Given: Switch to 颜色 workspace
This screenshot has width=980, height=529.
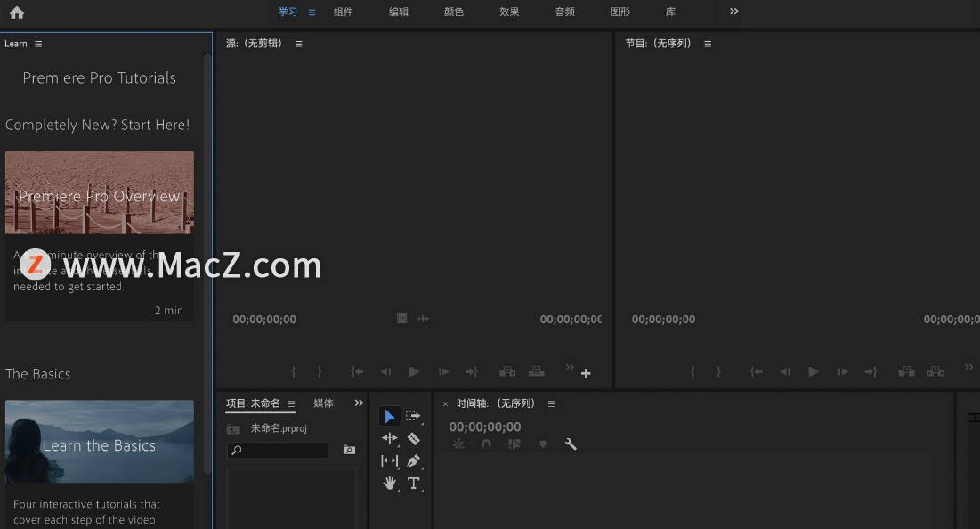Looking at the screenshot, I should 454,12.
